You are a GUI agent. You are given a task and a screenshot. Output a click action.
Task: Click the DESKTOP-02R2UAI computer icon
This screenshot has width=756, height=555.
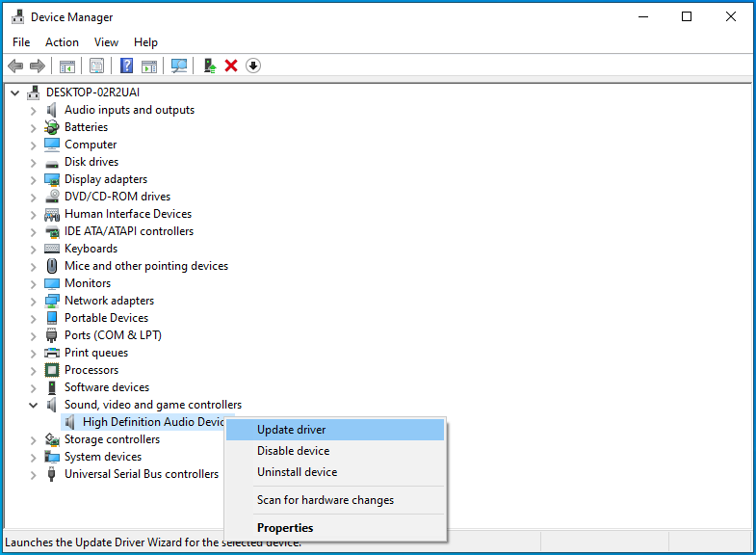click(34, 92)
